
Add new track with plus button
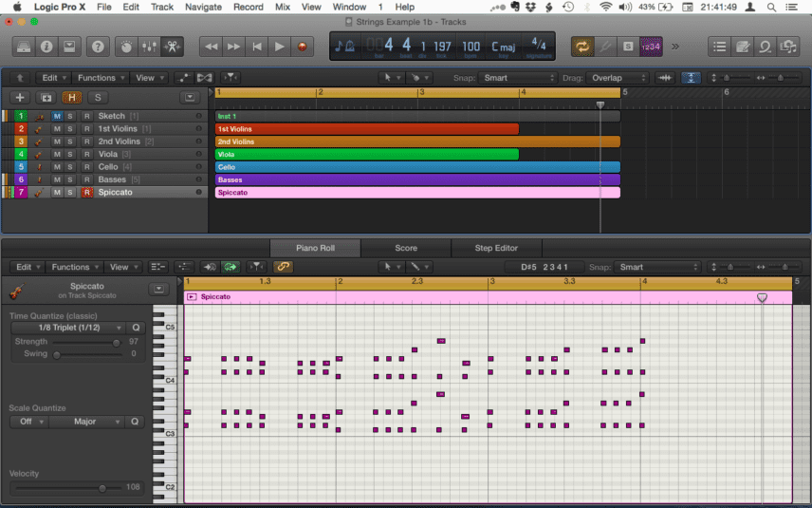tap(20, 98)
